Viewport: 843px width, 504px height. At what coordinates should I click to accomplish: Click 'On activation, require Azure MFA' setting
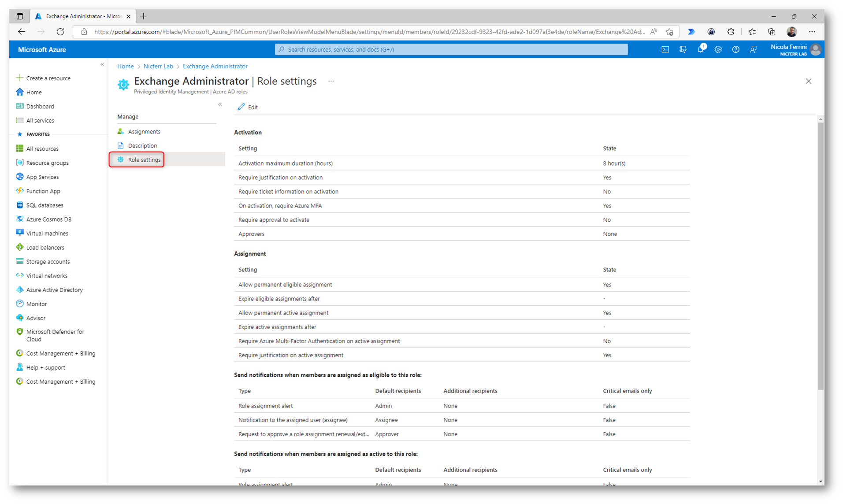point(280,205)
